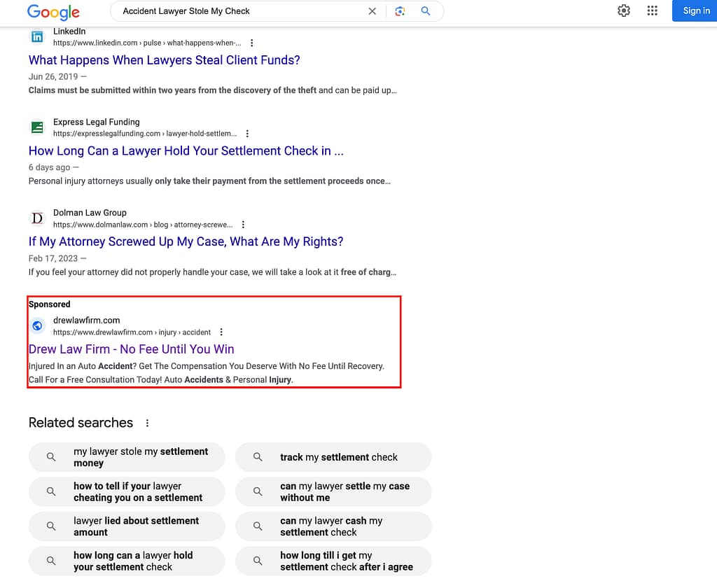Open the Related searches three-dot menu
This screenshot has width=717, height=588.
pos(147,423)
